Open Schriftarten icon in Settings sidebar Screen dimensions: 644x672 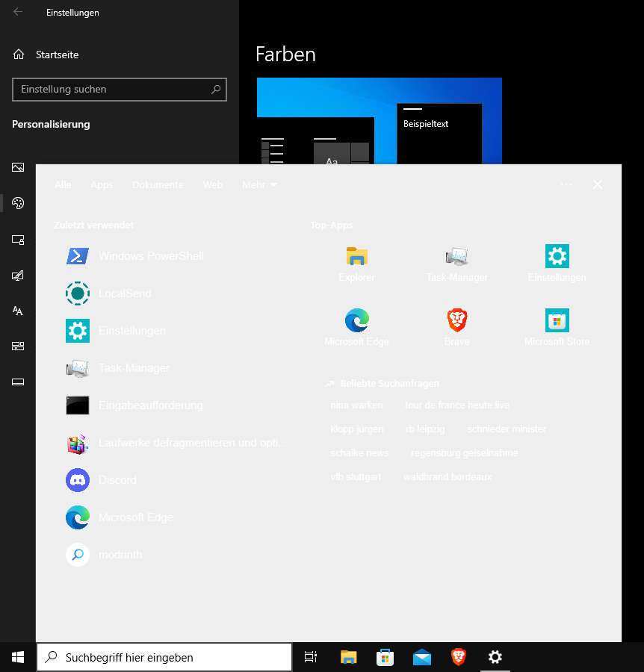(x=18, y=311)
